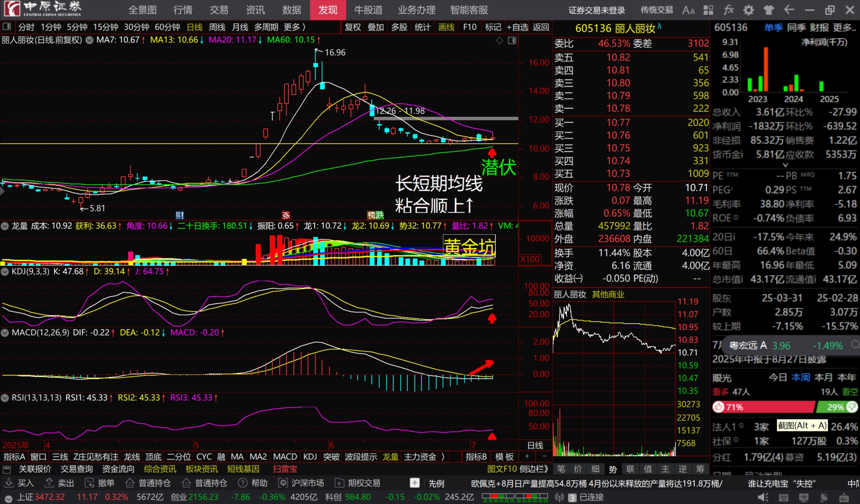Click the market breadth red-green bar indicator
Screen dimensions: 860x504
[515, 497]
